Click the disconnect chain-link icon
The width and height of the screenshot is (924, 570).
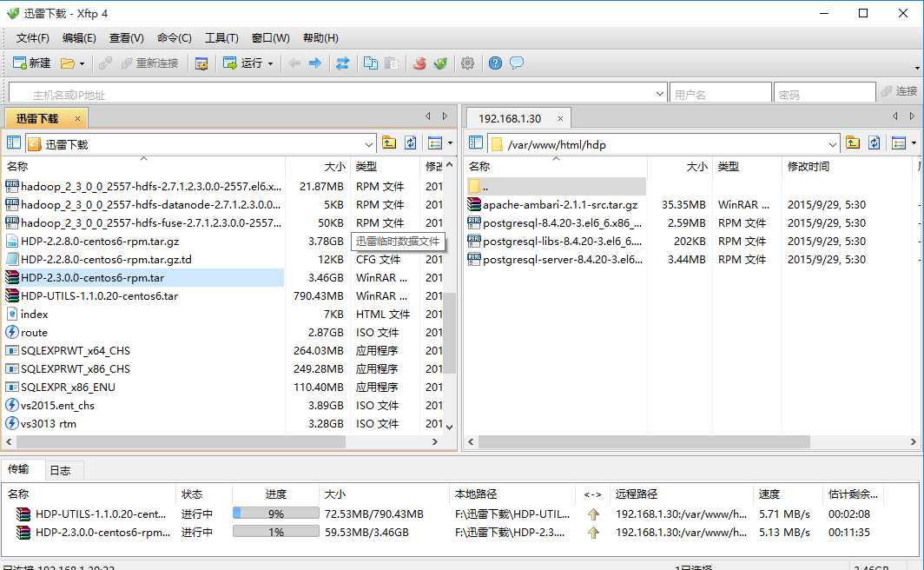pyautogui.click(x=105, y=63)
